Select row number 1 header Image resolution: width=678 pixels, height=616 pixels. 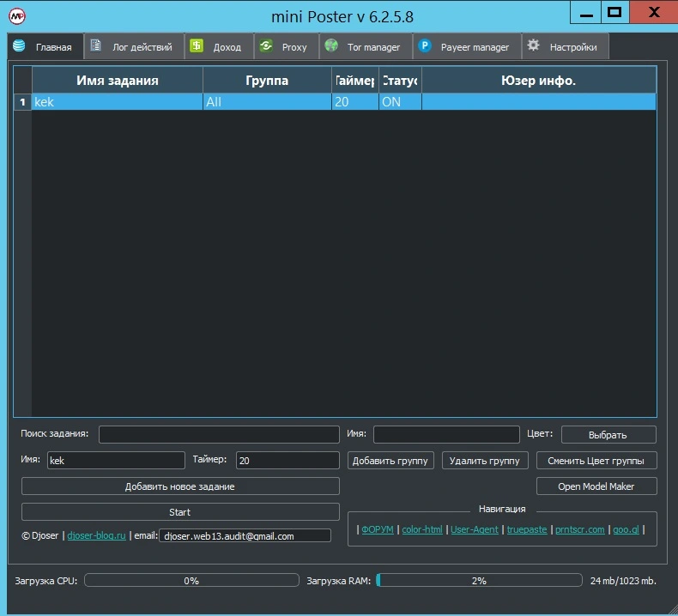(x=22, y=102)
